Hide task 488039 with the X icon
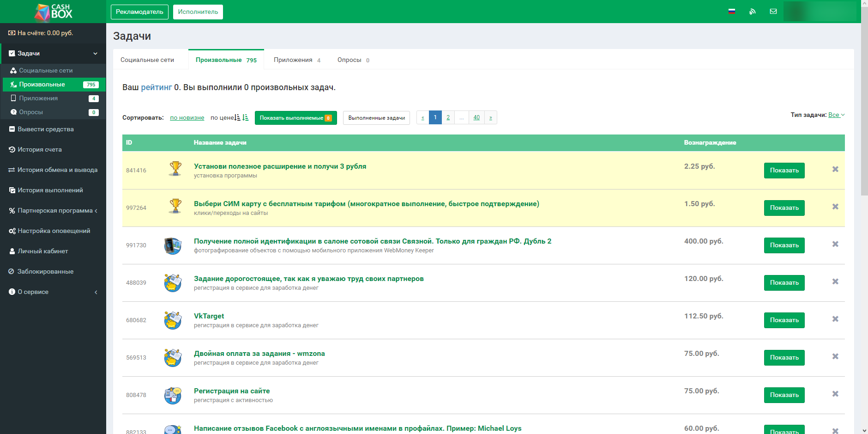868x434 pixels. pyautogui.click(x=835, y=281)
